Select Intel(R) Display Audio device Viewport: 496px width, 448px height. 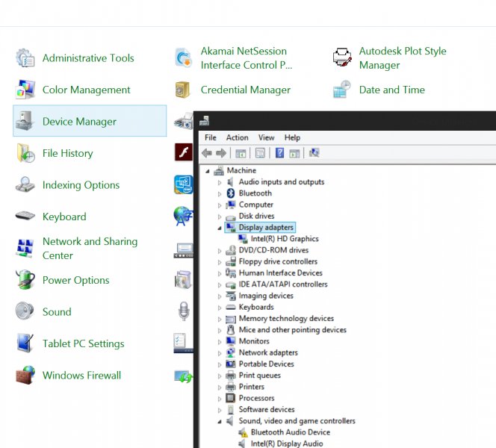(287, 444)
